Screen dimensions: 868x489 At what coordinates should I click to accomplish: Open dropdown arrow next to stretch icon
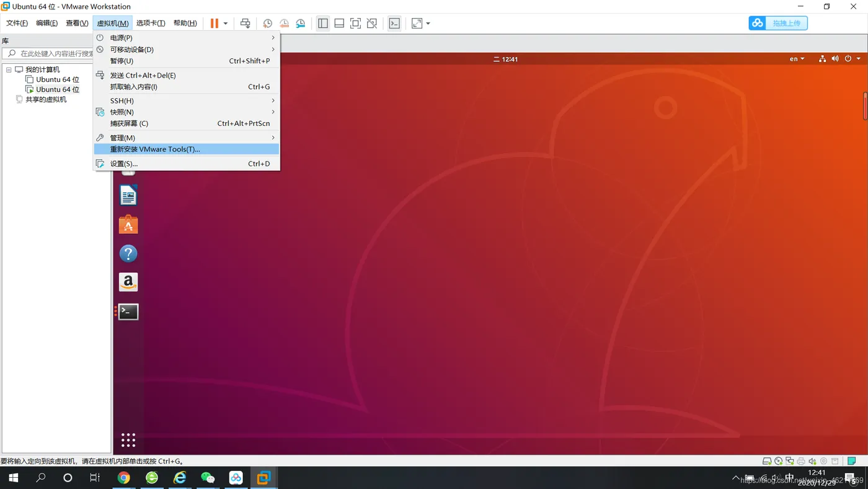[x=428, y=24]
